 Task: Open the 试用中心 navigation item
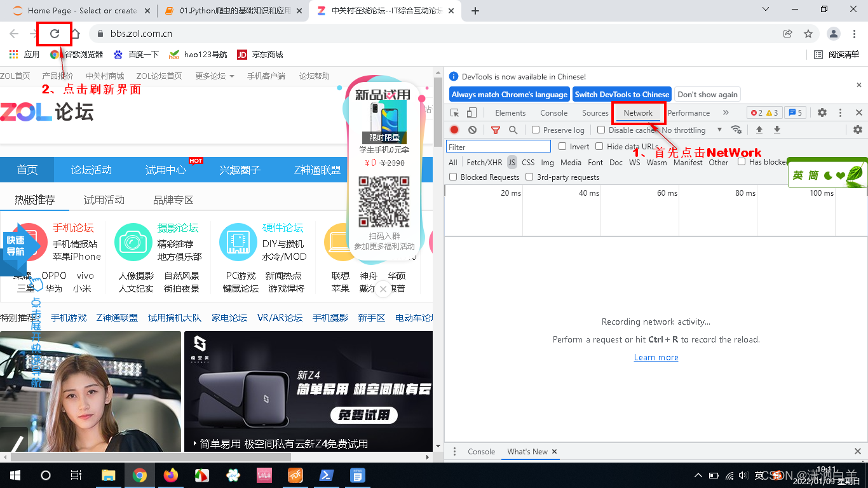pos(166,170)
